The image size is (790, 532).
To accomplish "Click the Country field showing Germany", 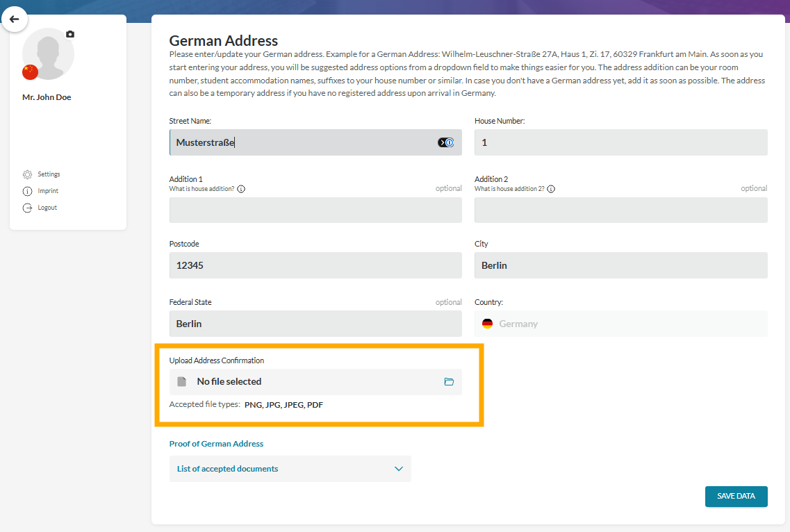I will tap(620, 324).
